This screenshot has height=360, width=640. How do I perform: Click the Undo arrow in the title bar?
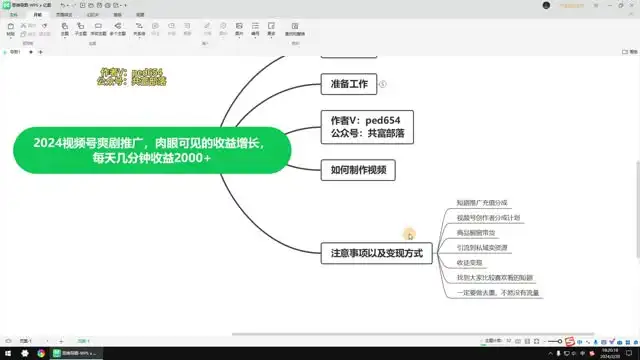coord(62,5)
